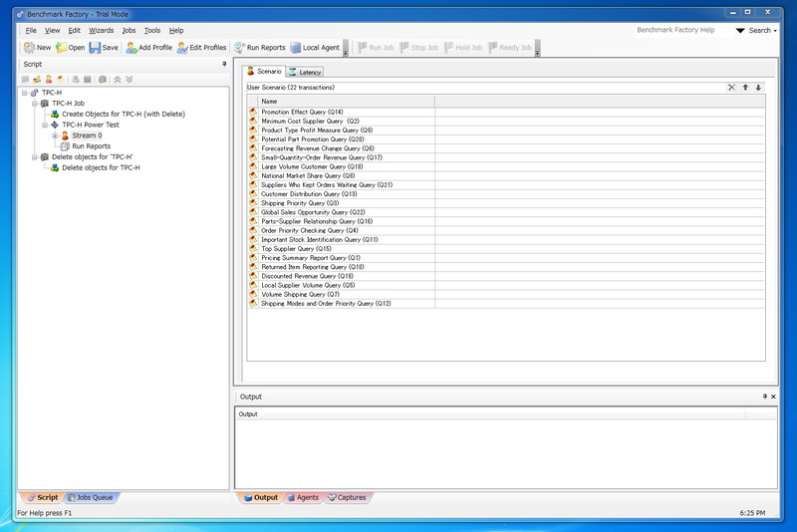Click the Hold Job toolbar button

(x=463, y=47)
